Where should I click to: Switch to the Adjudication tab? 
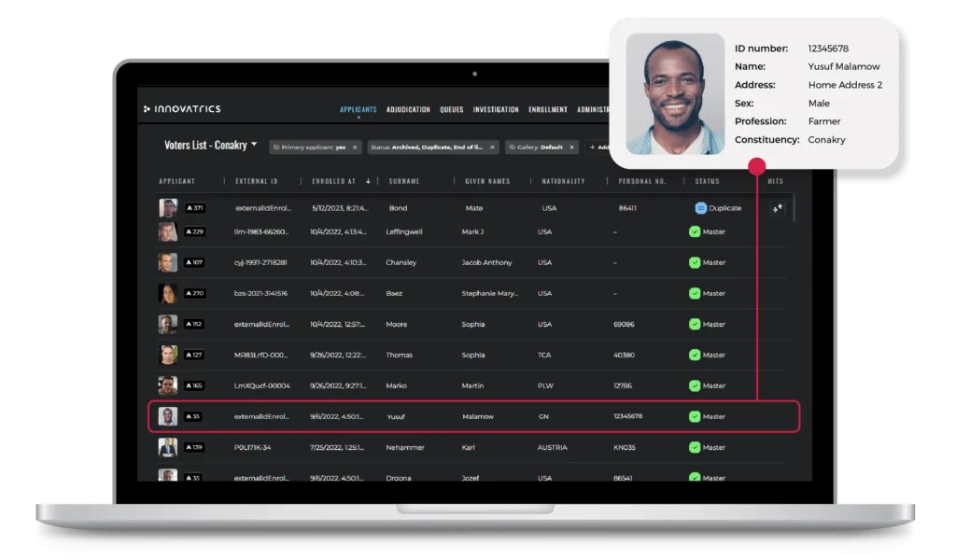(x=408, y=110)
